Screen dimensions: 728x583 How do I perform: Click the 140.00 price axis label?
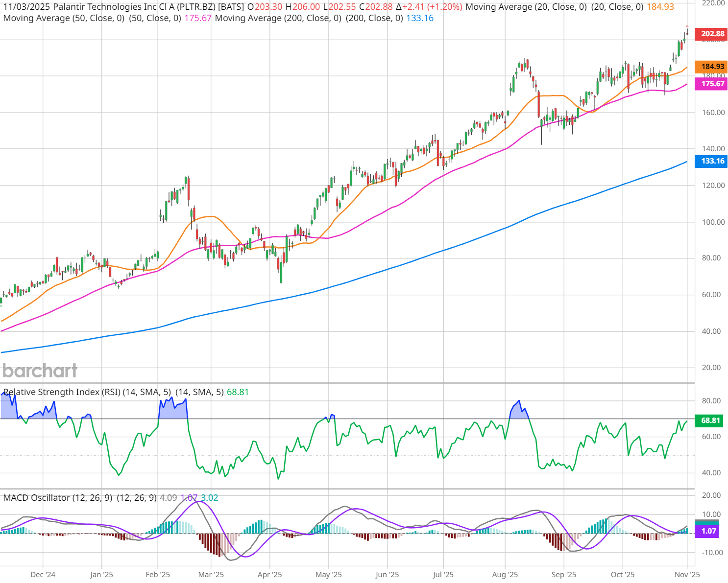point(713,149)
